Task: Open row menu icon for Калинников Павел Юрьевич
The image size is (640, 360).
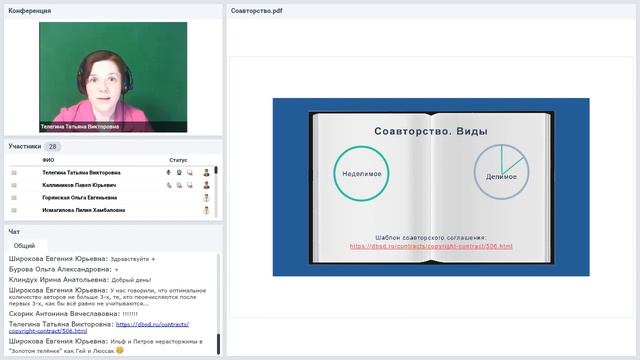Action: 14,185
